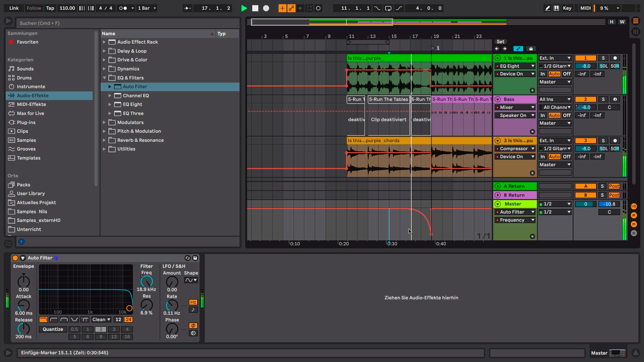Select the Follow playback position icon
644x362 pixels.
point(33,8)
